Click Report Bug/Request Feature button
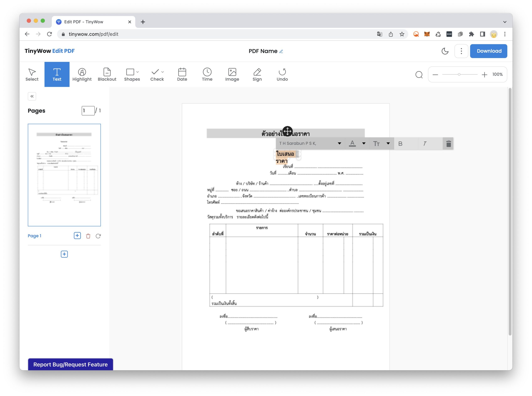Image resolution: width=532 pixels, height=396 pixels. point(70,364)
